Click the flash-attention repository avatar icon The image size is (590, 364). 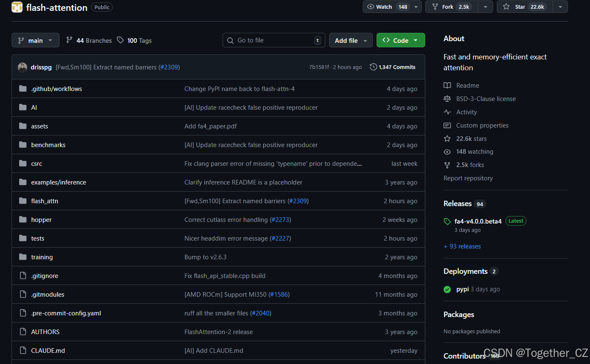coord(17,7)
